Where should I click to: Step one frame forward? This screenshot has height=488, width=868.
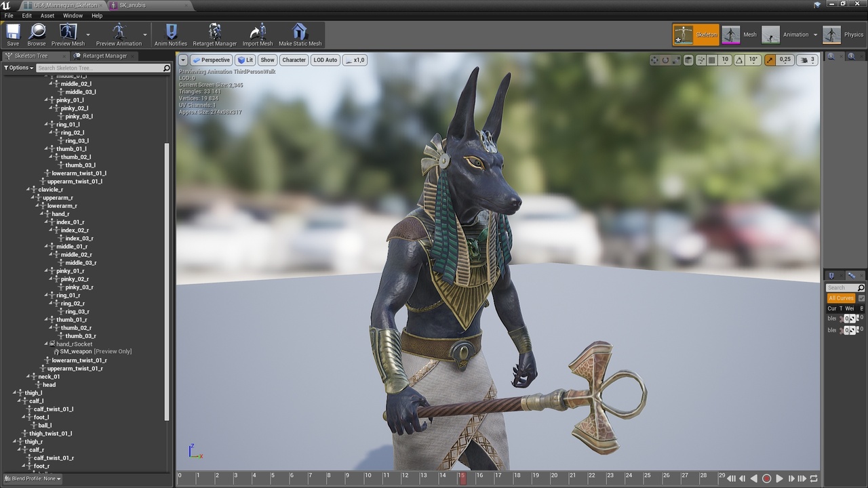pyautogui.click(x=791, y=479)
